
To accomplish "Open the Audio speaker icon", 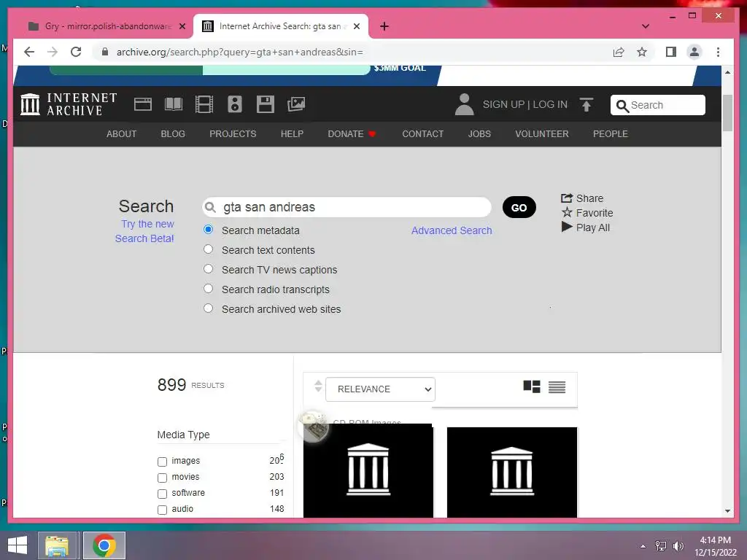I will pos(235,104).
